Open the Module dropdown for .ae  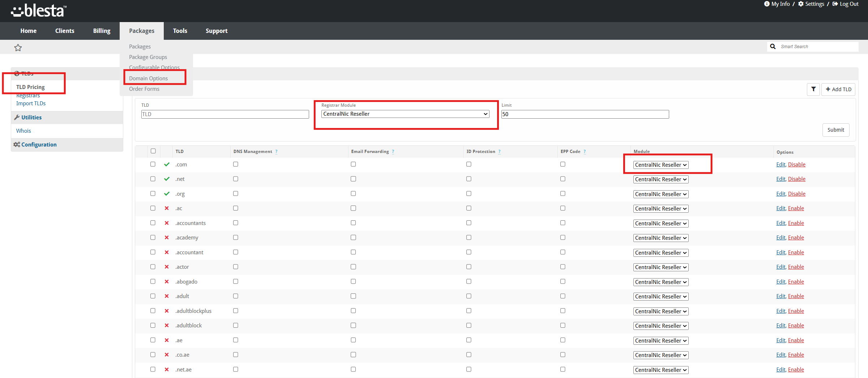pyautogui.click(x=661, y=341)
